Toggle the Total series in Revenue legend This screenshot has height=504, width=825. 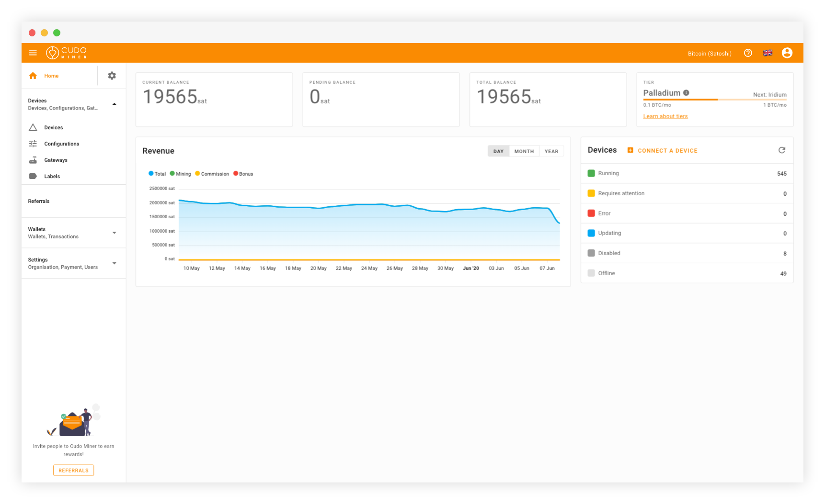[157, 173]
